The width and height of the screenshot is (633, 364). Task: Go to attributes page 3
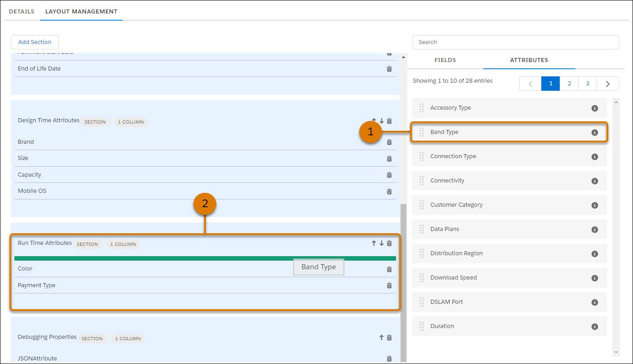[588, 84]
